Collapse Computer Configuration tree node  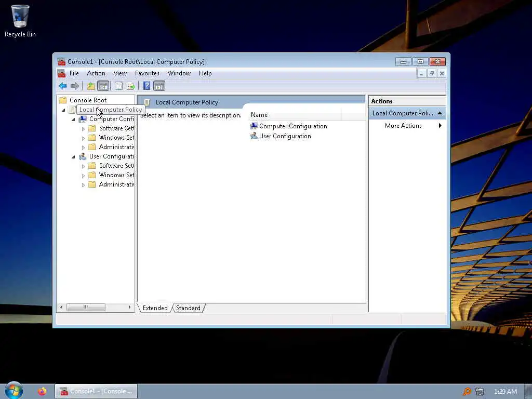pos(73,119)
